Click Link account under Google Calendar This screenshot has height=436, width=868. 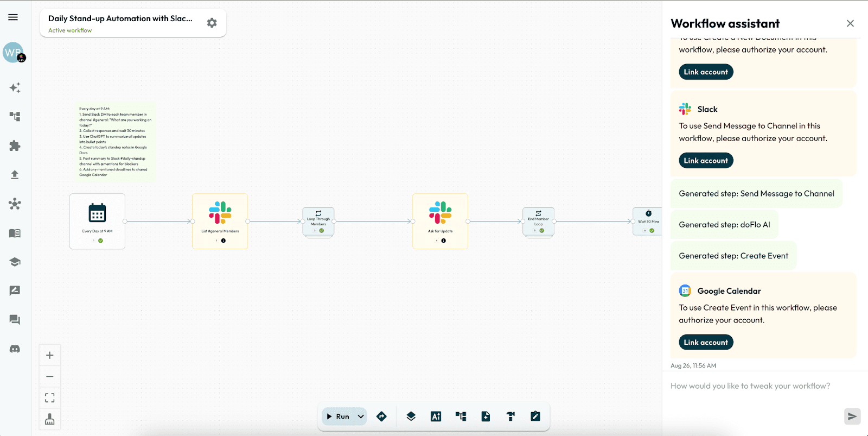(706, 343)
